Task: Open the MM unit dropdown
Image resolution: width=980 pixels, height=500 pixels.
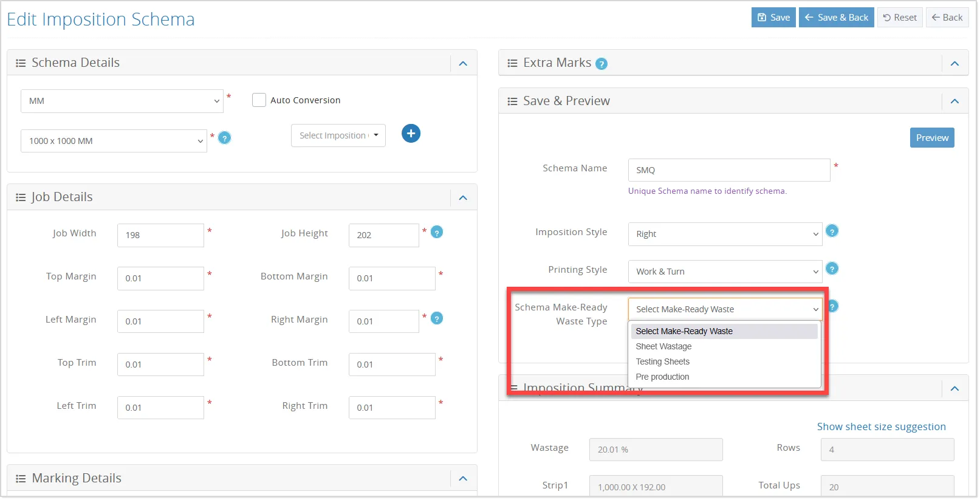Action: pos(122,101)
